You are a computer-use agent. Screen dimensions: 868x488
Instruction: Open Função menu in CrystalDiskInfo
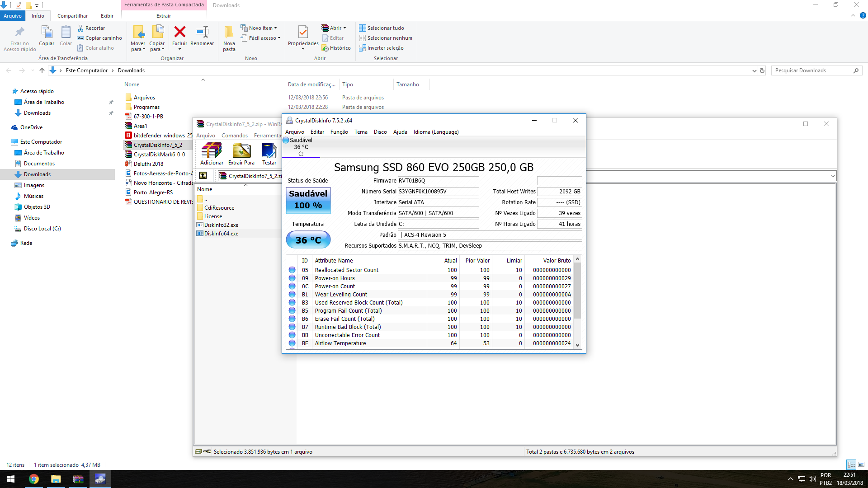tap(339, 132)
